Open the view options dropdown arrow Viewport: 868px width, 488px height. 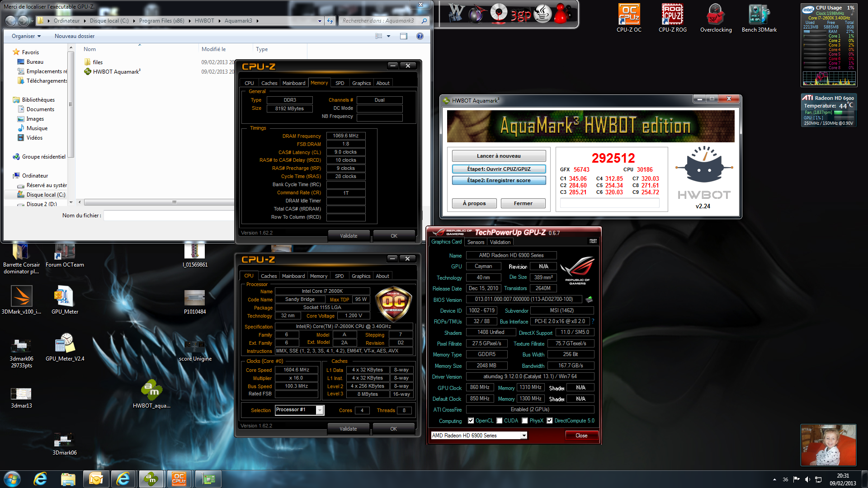pyautogui.click(x=388, y=36)
